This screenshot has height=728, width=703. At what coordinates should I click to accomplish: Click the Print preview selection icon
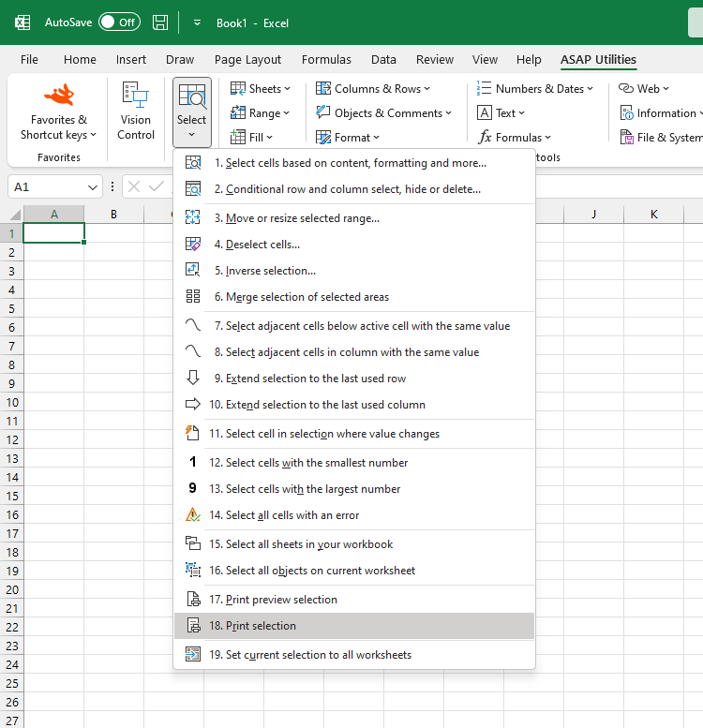pyautogui.click(x=193, y=599)
